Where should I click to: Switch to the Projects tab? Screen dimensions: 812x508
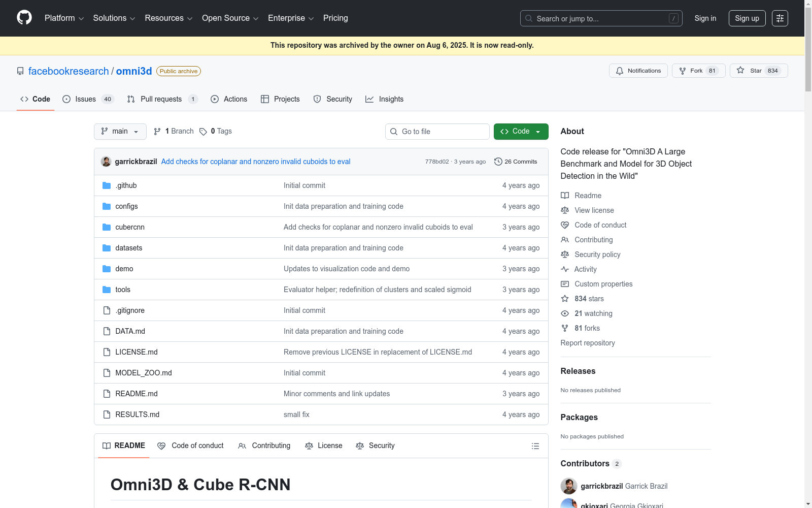point(280,99)
